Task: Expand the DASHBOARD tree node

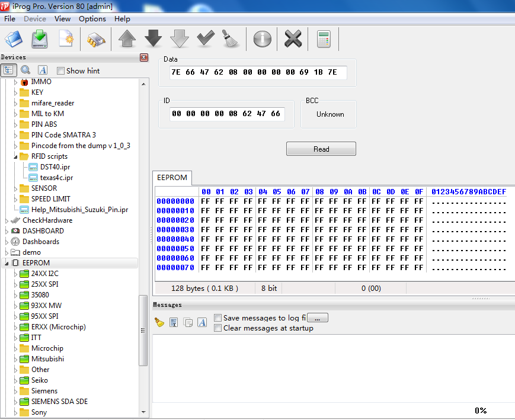Action: (x=7, y=231)
